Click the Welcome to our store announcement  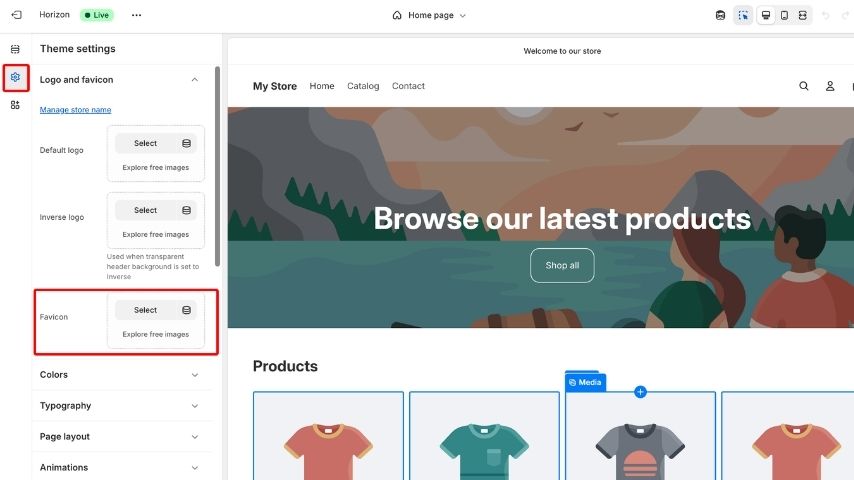click(x=562, y=51)
